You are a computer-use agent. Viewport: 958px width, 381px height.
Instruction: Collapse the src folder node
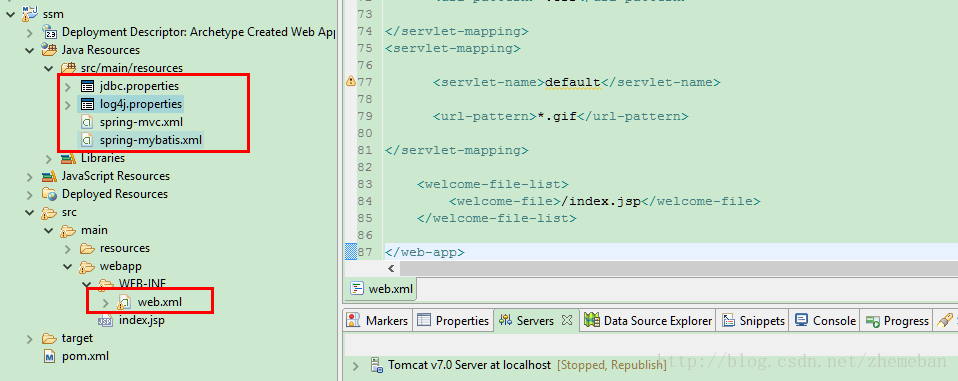pos(29,212)
